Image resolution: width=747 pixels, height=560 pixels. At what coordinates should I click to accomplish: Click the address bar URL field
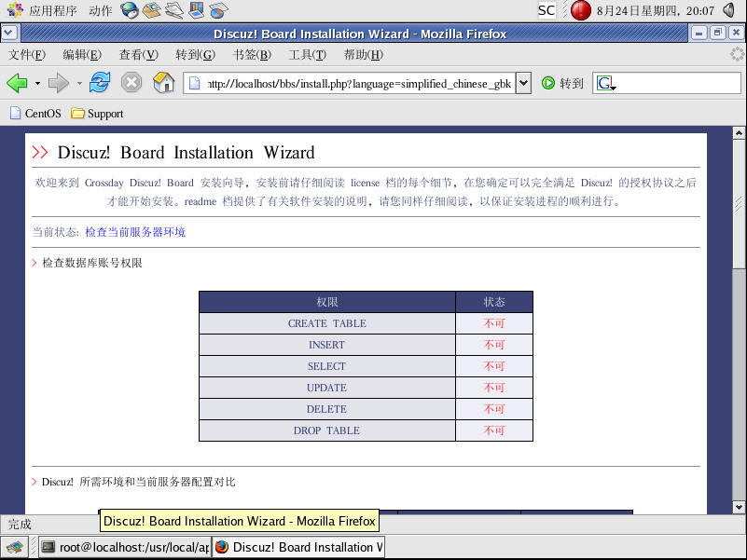click(359, 84)
